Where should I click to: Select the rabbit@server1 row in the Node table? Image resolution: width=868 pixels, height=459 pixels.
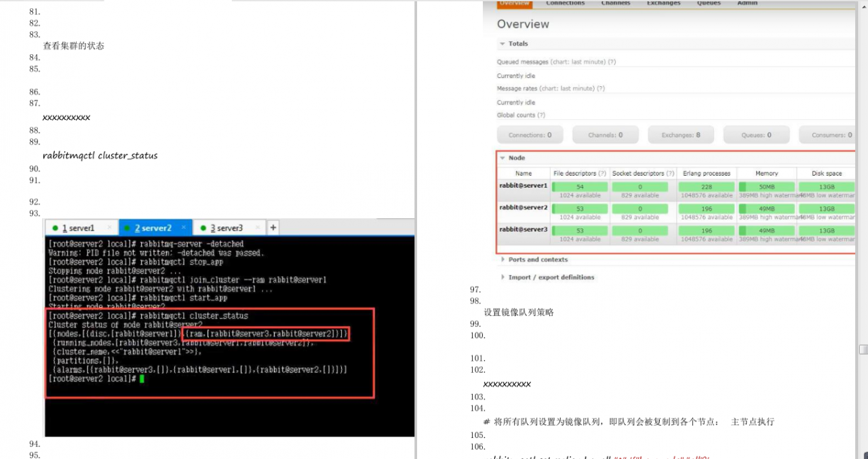tap(522, 186)
